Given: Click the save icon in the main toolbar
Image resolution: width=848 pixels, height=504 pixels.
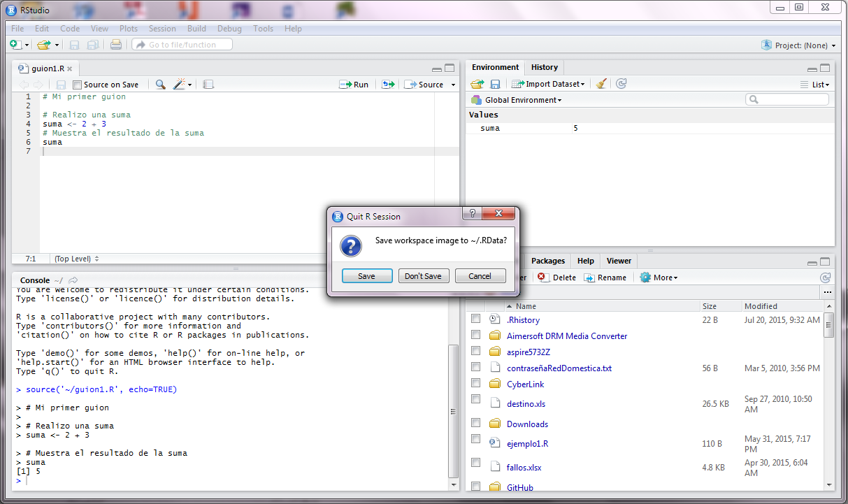Looking at the screenshot, I should click(74, 45).
